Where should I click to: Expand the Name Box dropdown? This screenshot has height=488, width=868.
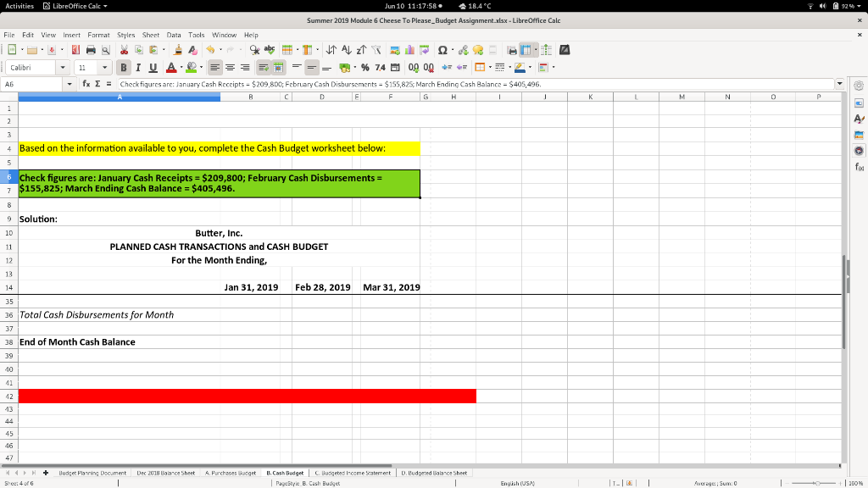point(70,84)
